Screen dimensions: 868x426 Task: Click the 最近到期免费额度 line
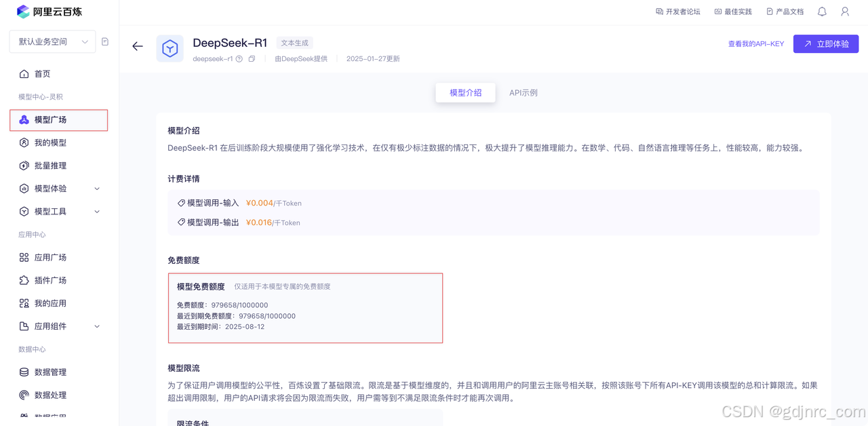click(x=236, y=316)
